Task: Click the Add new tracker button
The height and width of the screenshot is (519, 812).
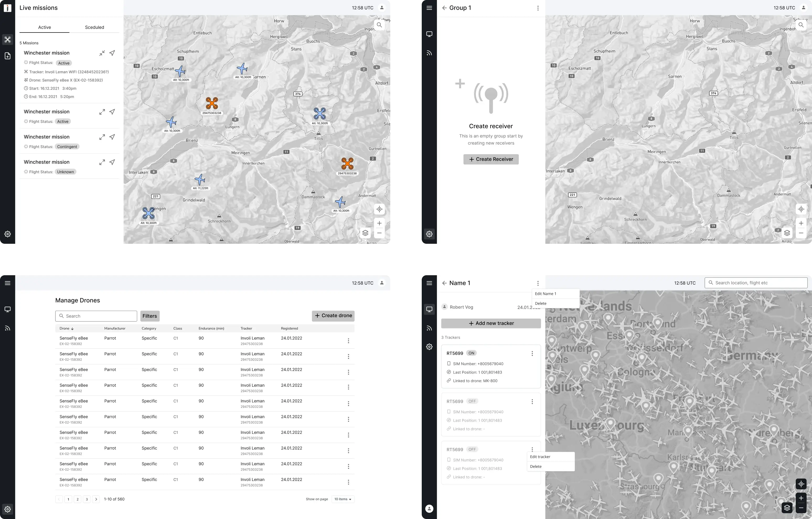Action: click(x=491, y=323)
